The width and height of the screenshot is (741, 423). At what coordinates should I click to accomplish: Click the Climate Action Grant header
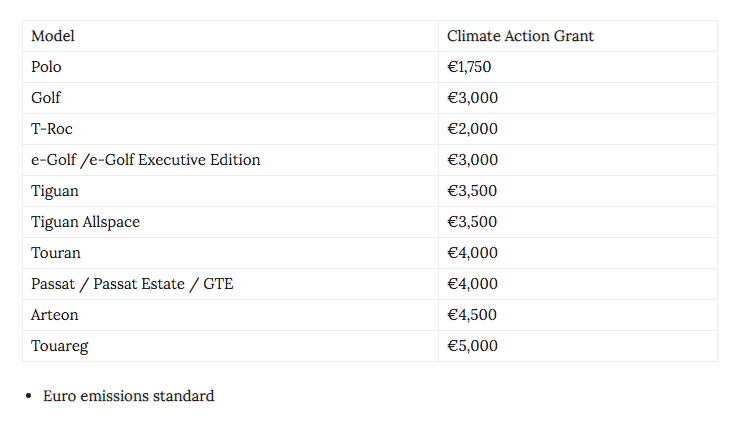(x=520, y=36)
